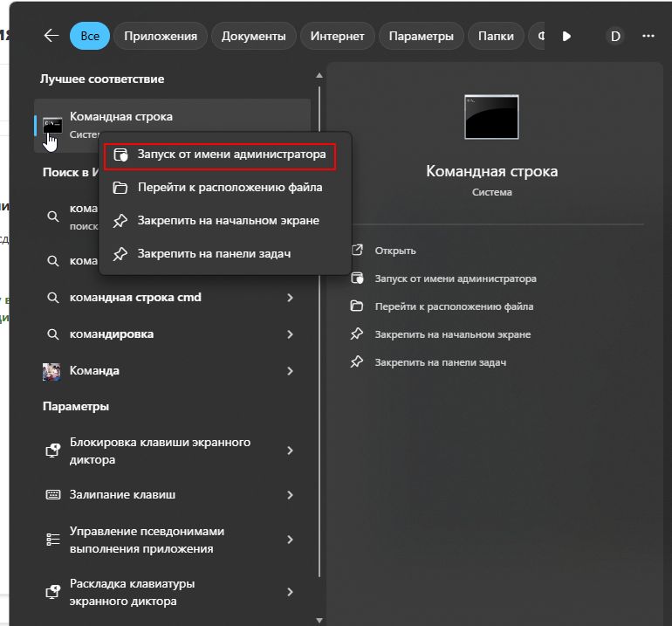Image resolution: width=672 pixels, height=626 pixels.
Task: Expand chevron for Блокировка клавиши экранного диктора
Action: click(x=290, y=451)
